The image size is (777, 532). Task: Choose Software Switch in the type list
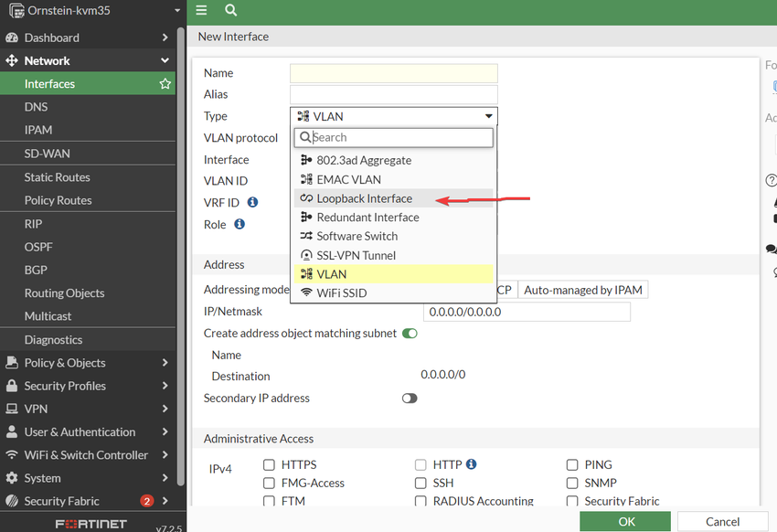click(357, 236)
